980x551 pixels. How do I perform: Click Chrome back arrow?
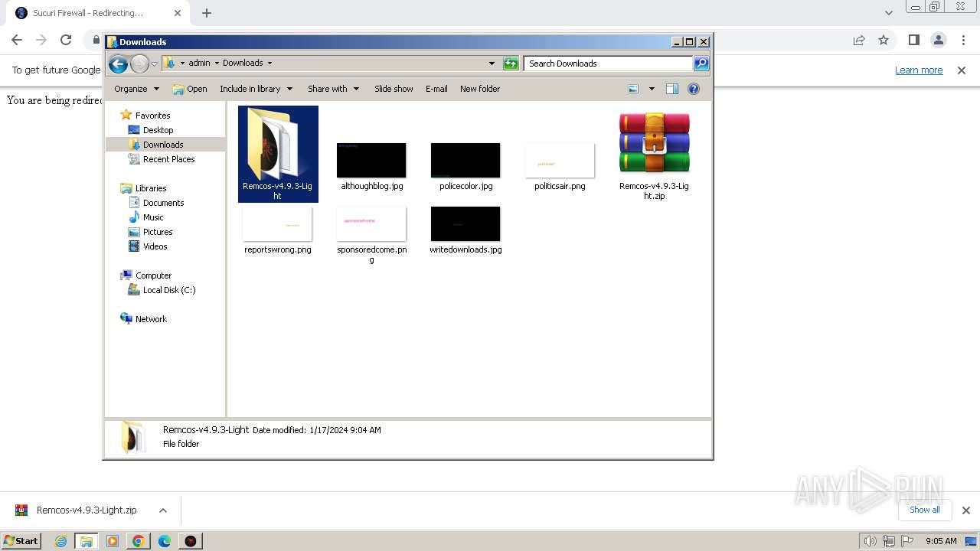coord(17,40)
